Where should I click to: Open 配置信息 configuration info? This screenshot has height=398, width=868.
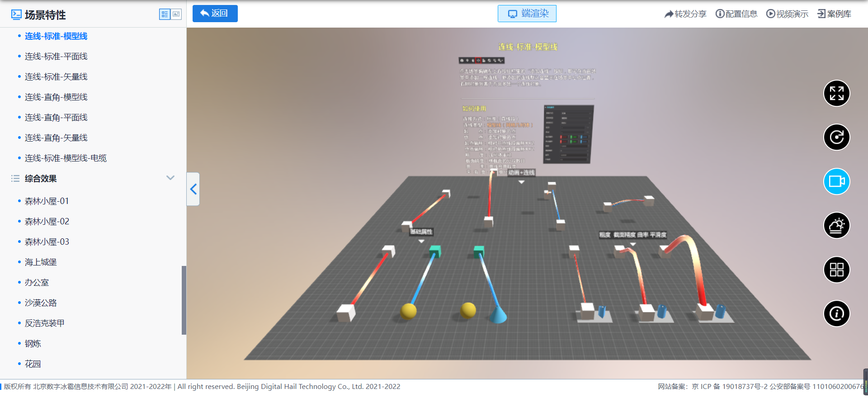click(x=736, y=14)
